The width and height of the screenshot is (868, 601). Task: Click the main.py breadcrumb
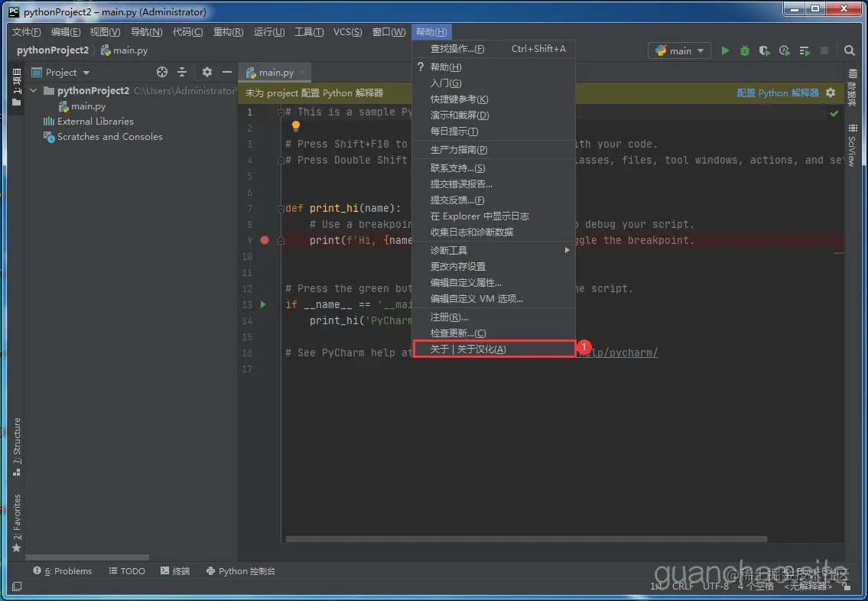[125, 50]
